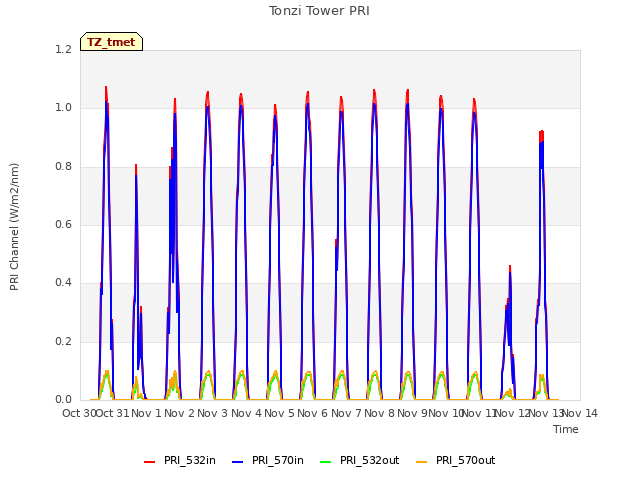Click the blue PRI_570in legend swatch

pyautogui.click(x=238, y=462)
